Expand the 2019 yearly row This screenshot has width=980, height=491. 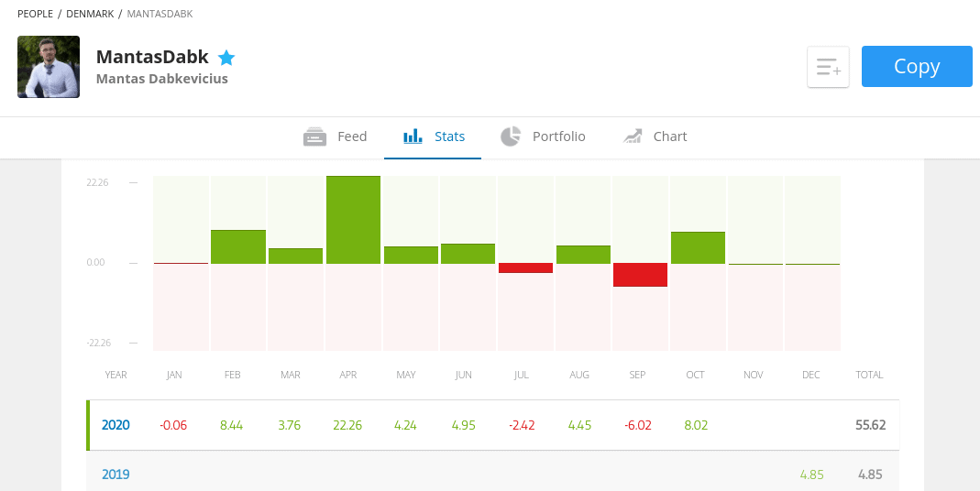(493, 475)
